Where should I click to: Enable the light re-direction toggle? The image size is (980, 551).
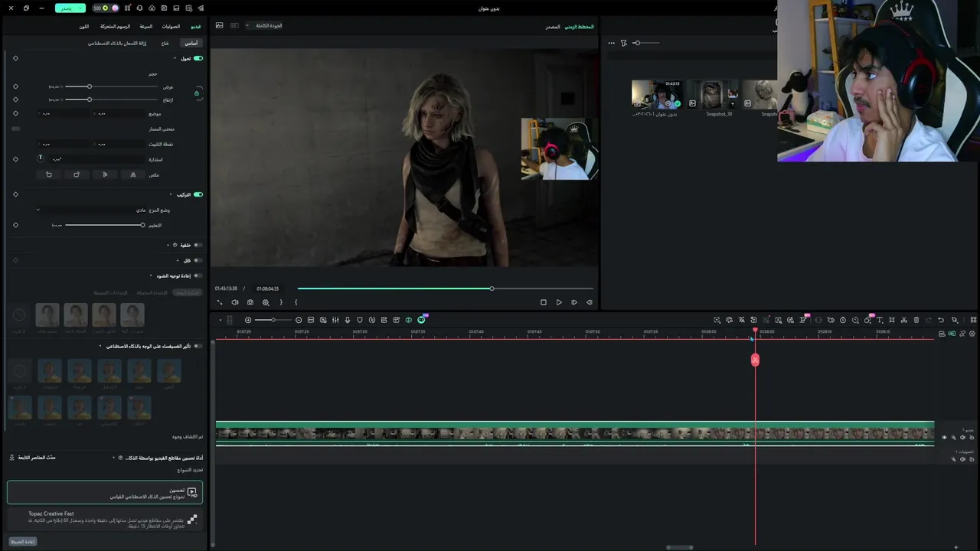198,275
